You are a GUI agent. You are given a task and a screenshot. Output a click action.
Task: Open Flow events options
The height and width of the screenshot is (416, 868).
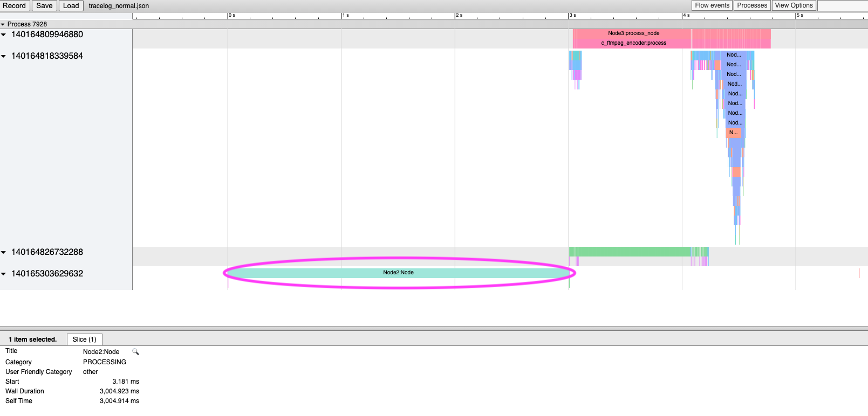coord(712,5)
